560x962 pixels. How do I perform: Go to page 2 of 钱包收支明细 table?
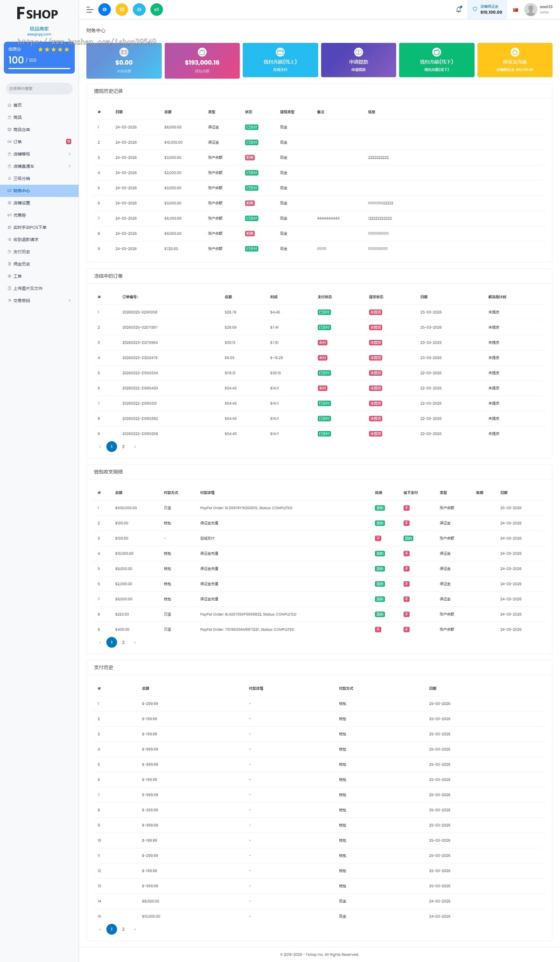[123, 642]
